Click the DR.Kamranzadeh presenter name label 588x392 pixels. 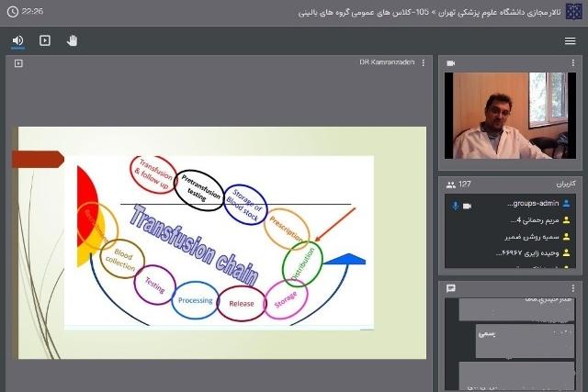(x=387, y=62)
